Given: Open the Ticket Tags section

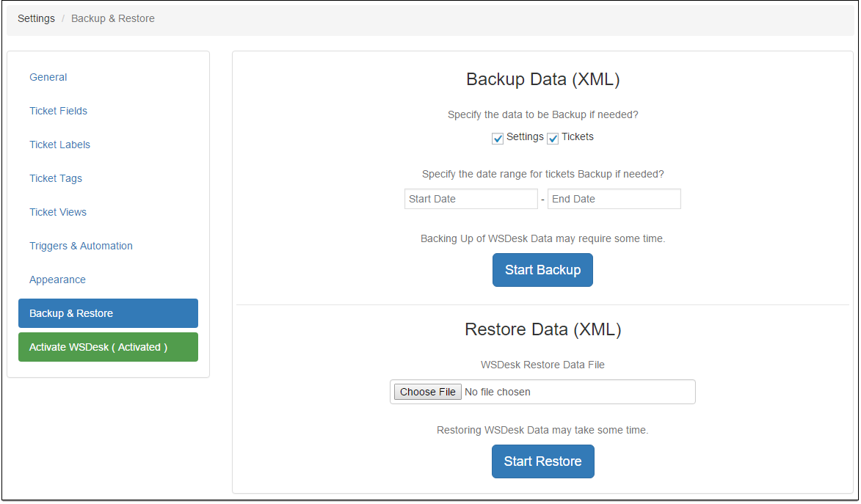Looking at the screenshot, I should (x=56, y=178).
